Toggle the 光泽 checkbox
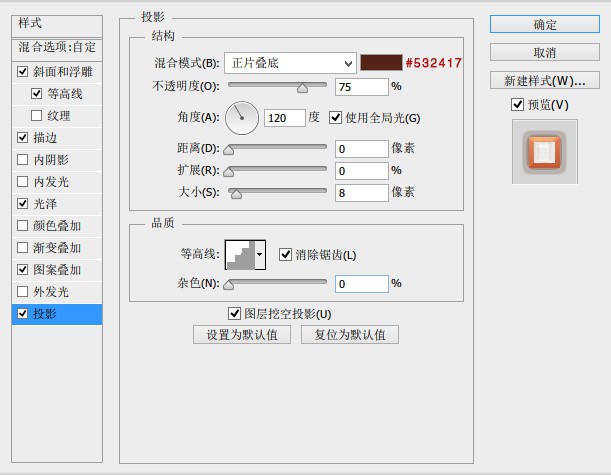This screenshot has width=611, height=475. [23, 203]
